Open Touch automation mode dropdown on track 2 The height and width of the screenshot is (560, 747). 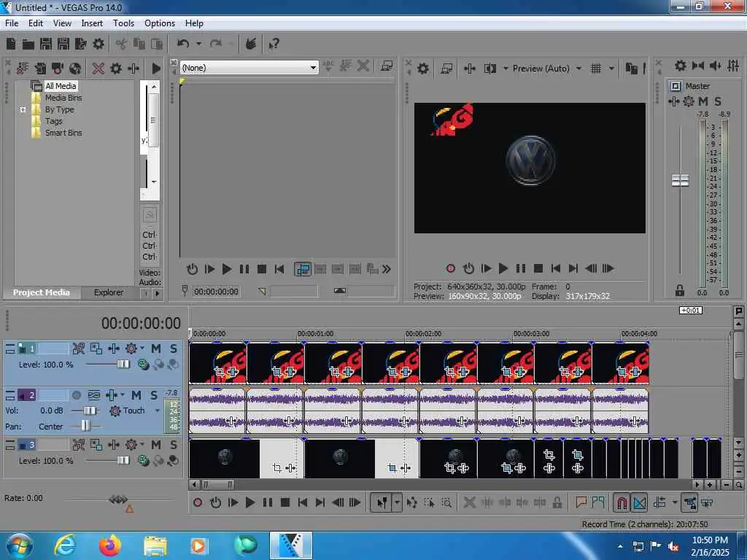[x=158, y=411]
